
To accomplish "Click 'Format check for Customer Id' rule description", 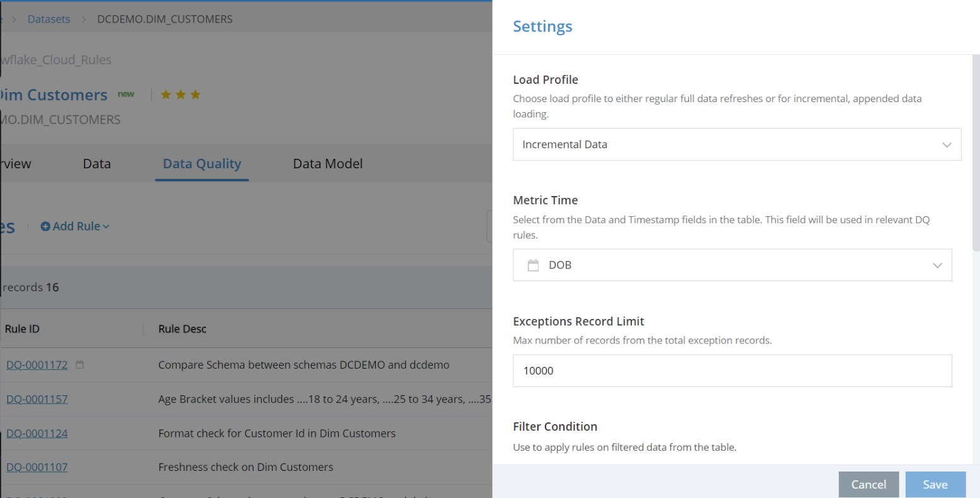I will tap(277, 433).
